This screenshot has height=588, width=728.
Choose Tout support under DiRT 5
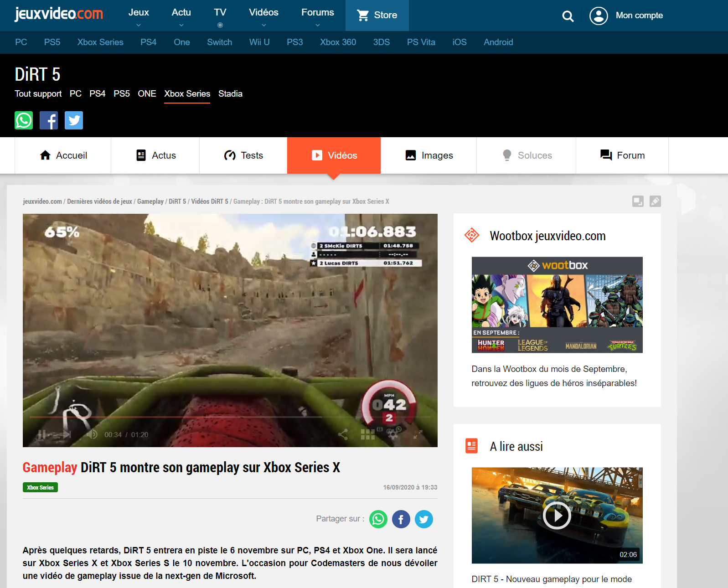[38, 93]
